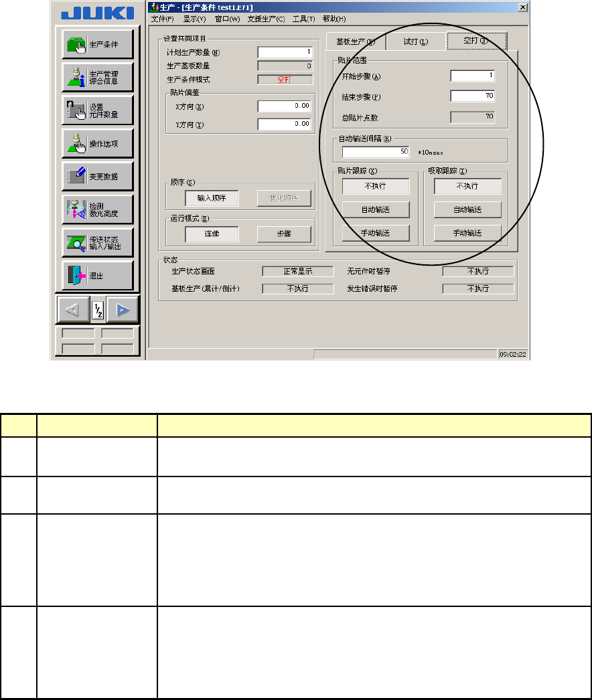Open the 窗口(W) menu

pos(228,19)
